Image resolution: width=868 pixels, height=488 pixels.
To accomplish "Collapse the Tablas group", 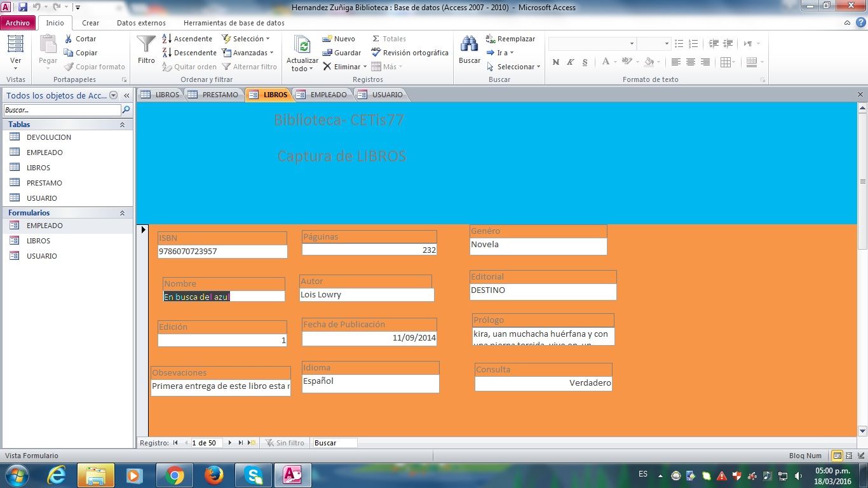I will (122, 125).
